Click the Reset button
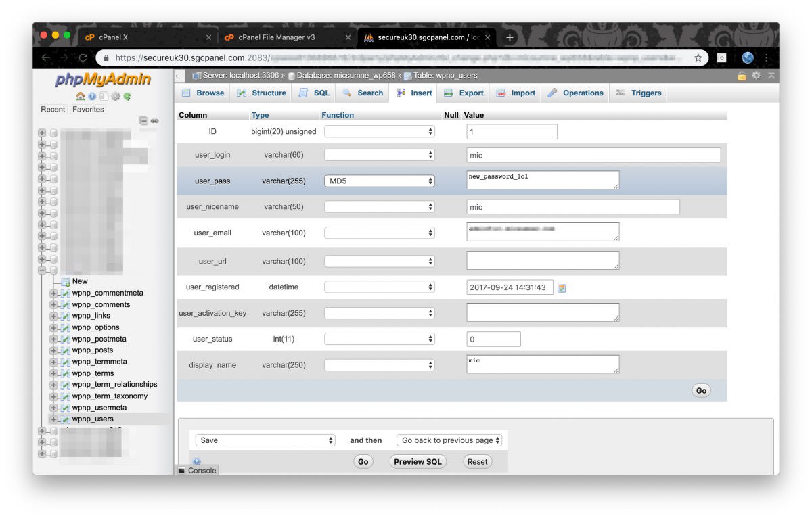 click(477, 462)
